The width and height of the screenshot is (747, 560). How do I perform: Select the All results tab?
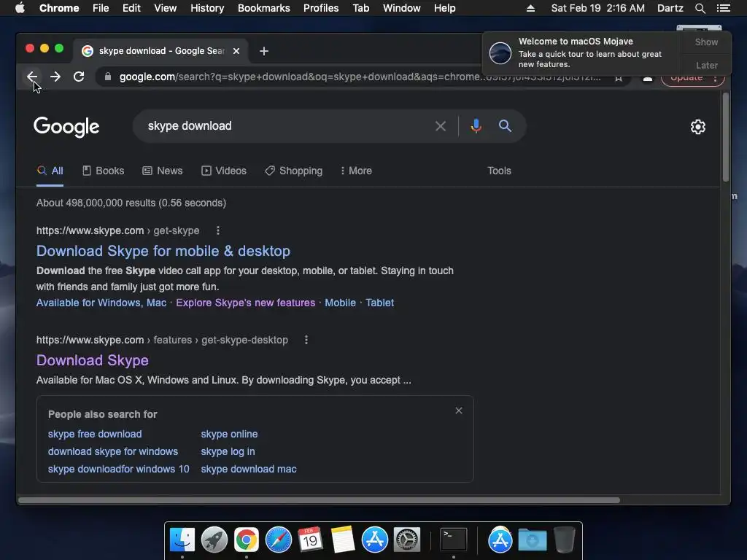(50, 171)
